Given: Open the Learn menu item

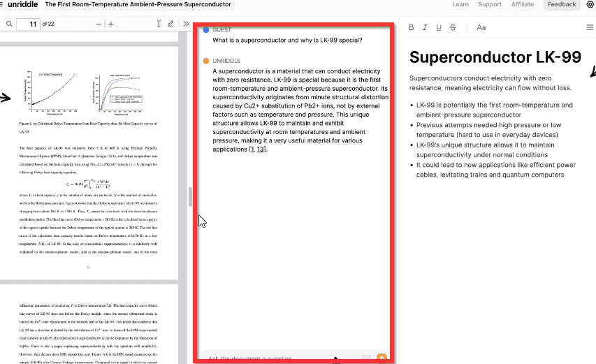Looking at the screenshot, I should pos(460,4).
